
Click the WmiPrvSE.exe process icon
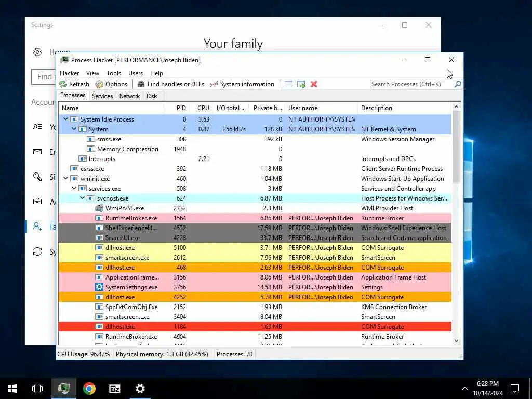(99, 208)
